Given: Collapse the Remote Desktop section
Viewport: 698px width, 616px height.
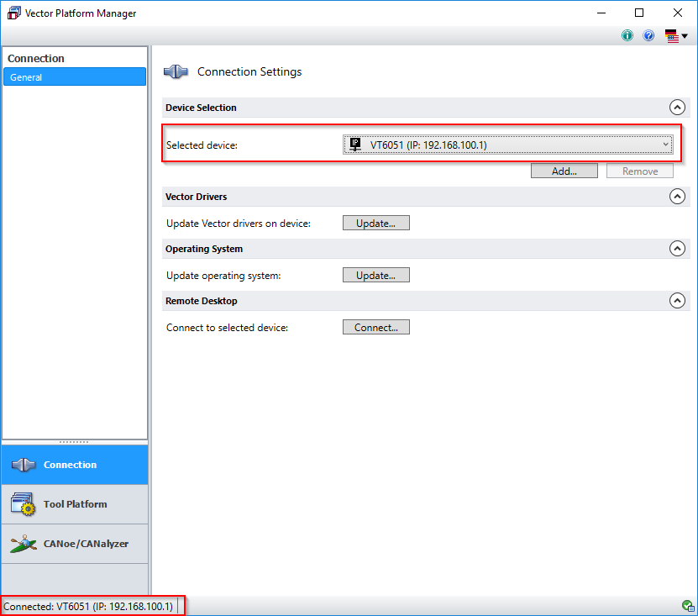Looking at the screenshot, I should [677, 300].
